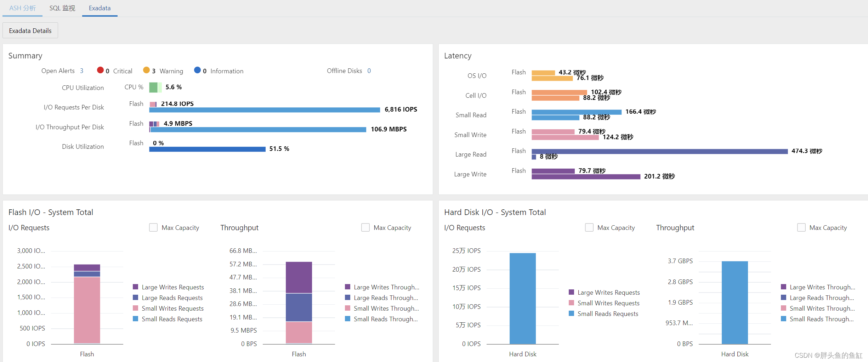
Task: Click Flash Large Writes Through... legend swatch
Action: pyautogui.click(x=347, y=287)
